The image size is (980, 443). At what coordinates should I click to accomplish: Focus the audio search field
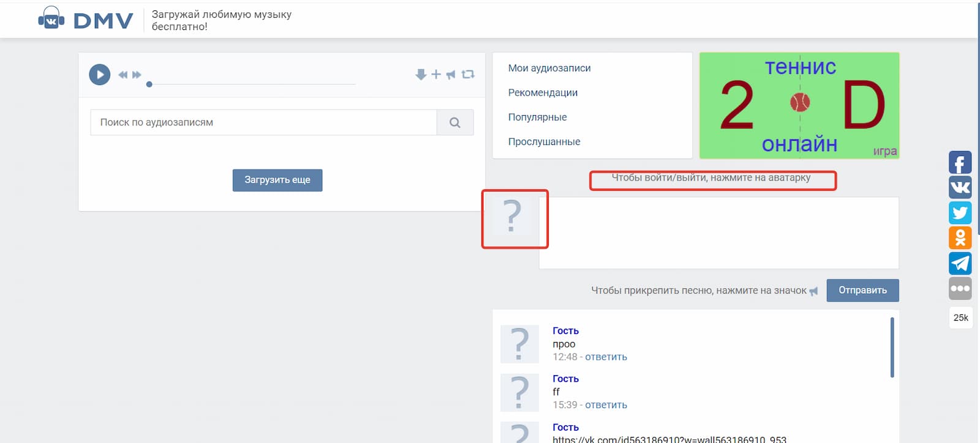[263, 122]
